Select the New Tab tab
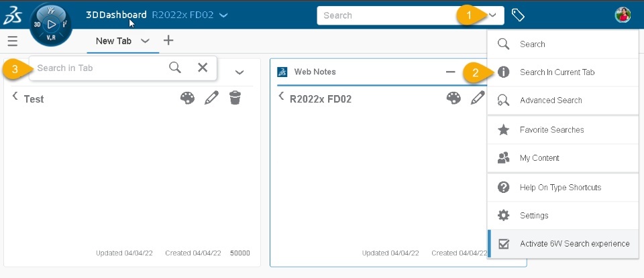Image resolution: width=644 pixels, height=278 pixels. click(x=113, y=41)
